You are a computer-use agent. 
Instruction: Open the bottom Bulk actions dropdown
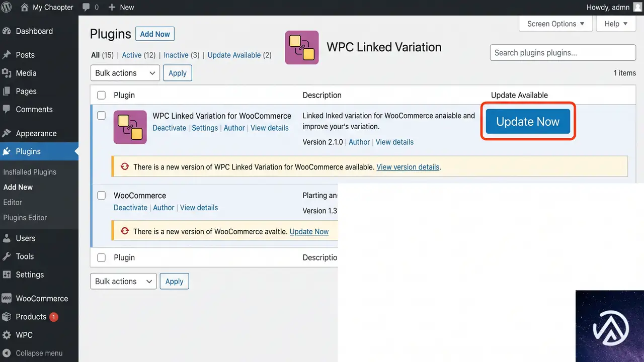click(124, 281)
